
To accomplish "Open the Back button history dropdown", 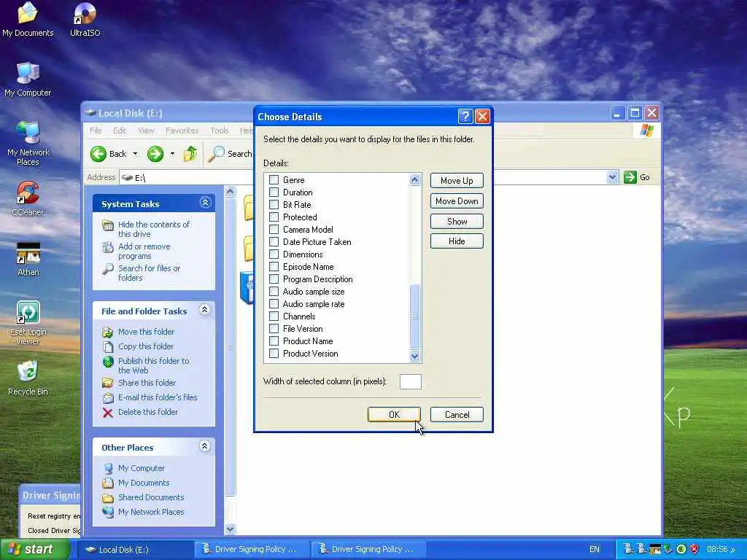I will (x=135, y=154).
